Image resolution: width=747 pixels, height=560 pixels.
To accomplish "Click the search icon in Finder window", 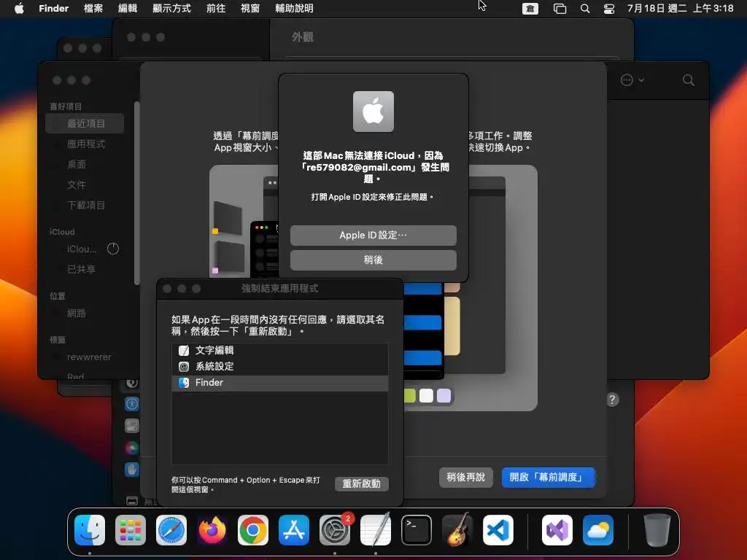I will pos(688,80).
